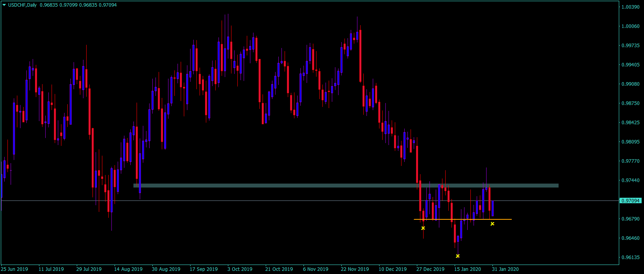Viewport: 644px width, 274px height.
Task: Click the 3 Oct 2019 date label
Action: click(240, 269)
